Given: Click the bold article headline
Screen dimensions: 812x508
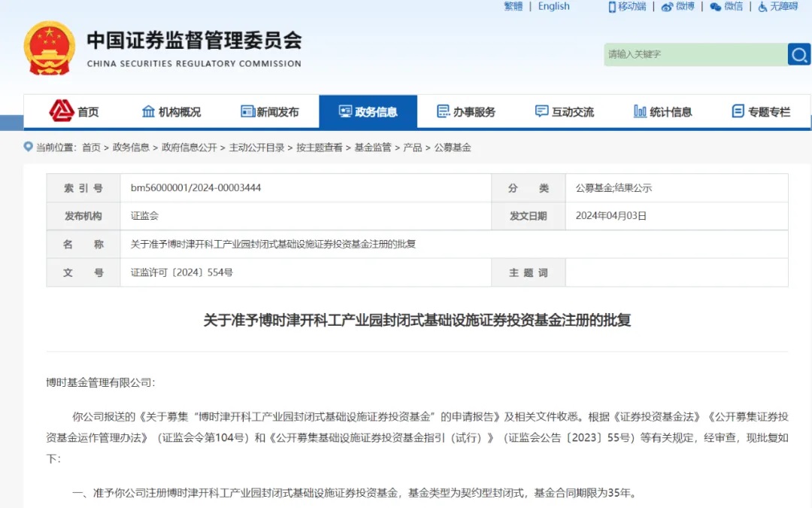Looking at the screenshot, I should click(417, 320).
